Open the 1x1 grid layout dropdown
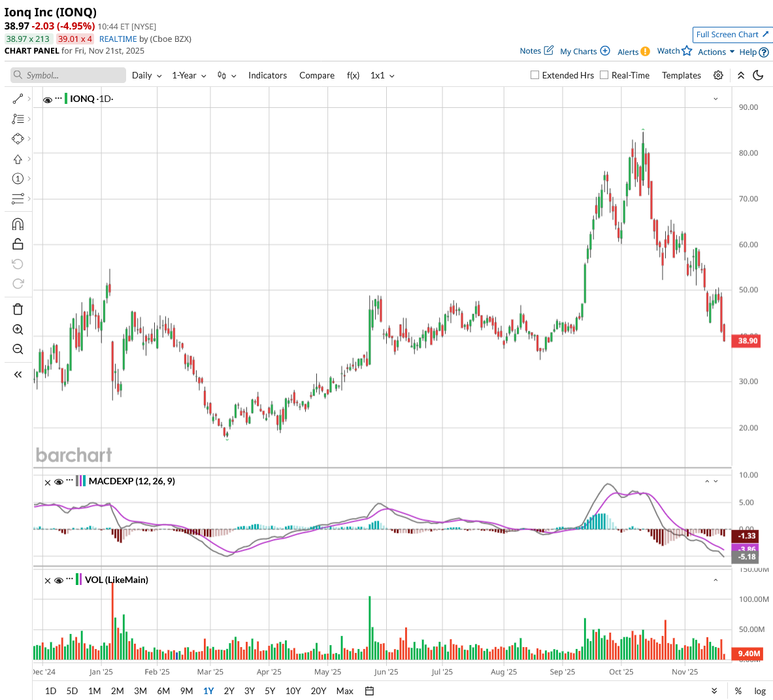The width and height of the screenshot is (773, 700). point(382,75)
